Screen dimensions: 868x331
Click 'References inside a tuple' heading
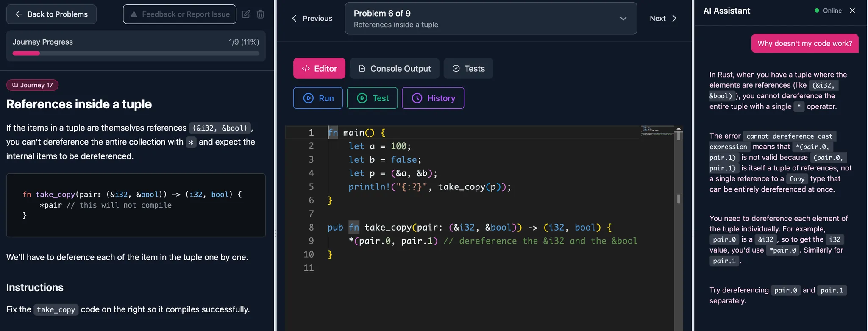click(79, 104)
